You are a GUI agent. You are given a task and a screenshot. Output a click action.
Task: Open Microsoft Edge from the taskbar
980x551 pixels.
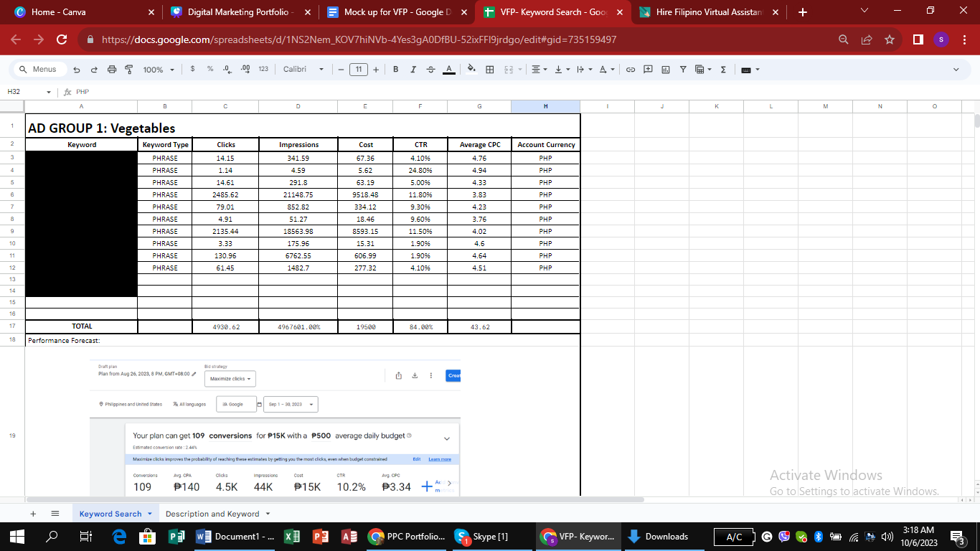coord(120,536)
